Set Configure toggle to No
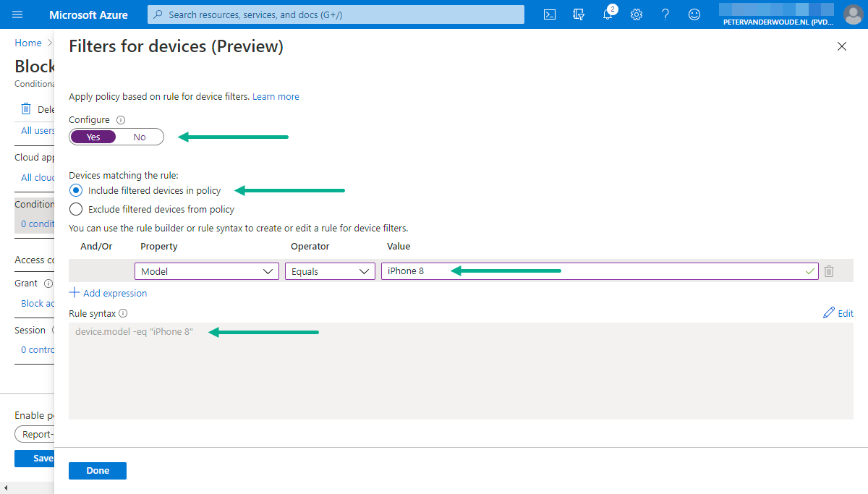The image size is (868, 494). pyautogui.click(x=140, y=137)
